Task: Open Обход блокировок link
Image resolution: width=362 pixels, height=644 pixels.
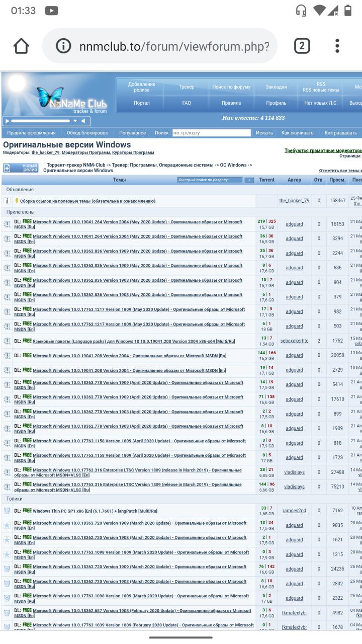Action: [x=87, y=133]
